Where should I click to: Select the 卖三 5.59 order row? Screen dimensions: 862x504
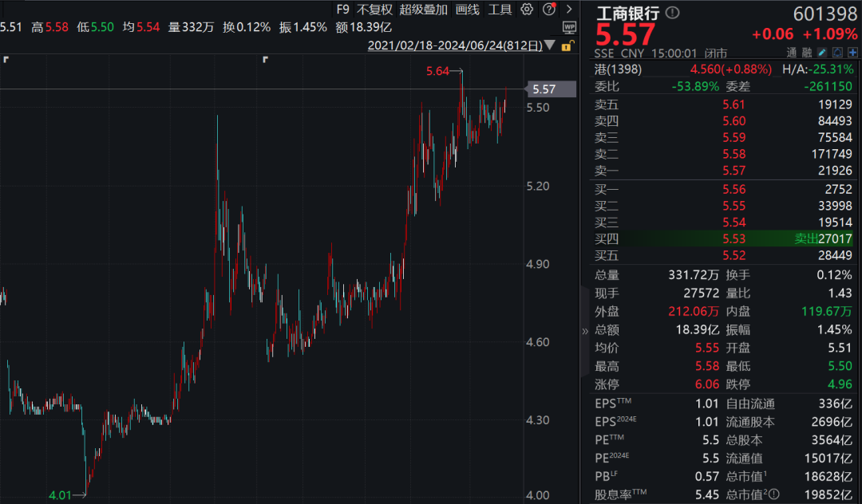click(723, 137)
